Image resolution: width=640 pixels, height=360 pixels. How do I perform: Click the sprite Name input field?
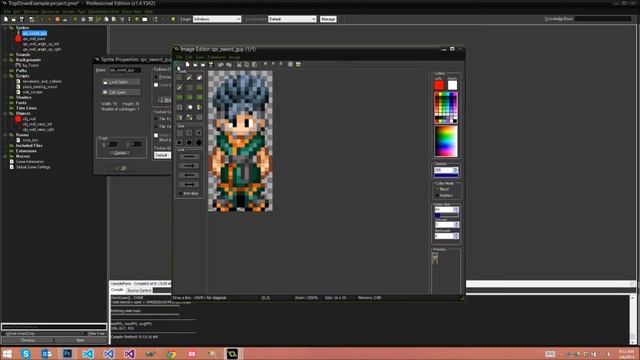coord(125,70)
